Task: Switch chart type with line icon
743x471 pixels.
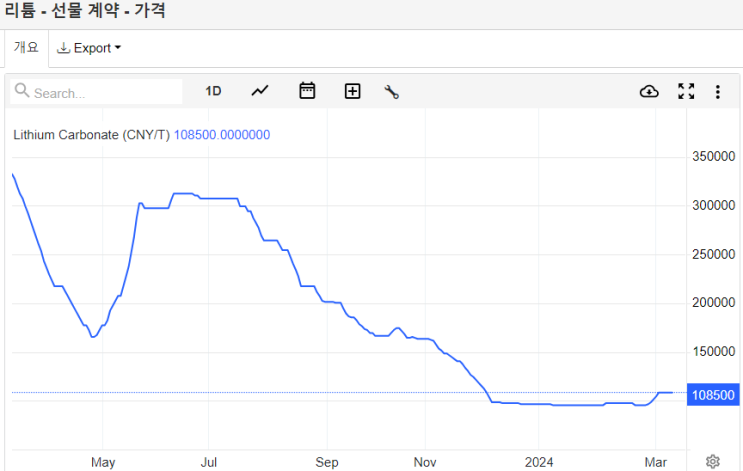Action: click(260, 91)
